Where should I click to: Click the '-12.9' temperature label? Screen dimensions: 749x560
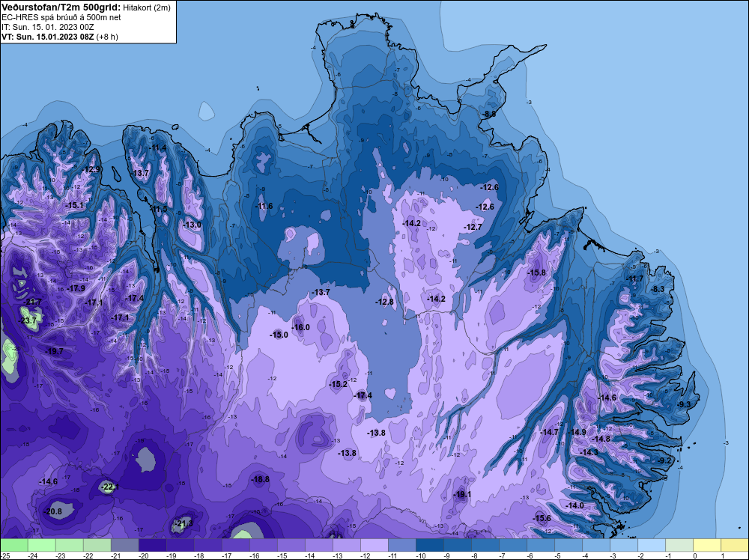[x=91, y=169]
